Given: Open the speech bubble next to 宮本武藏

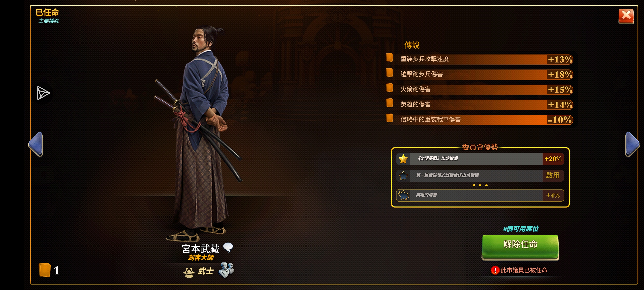Looking at the screenshot, I should coord(228,248).
